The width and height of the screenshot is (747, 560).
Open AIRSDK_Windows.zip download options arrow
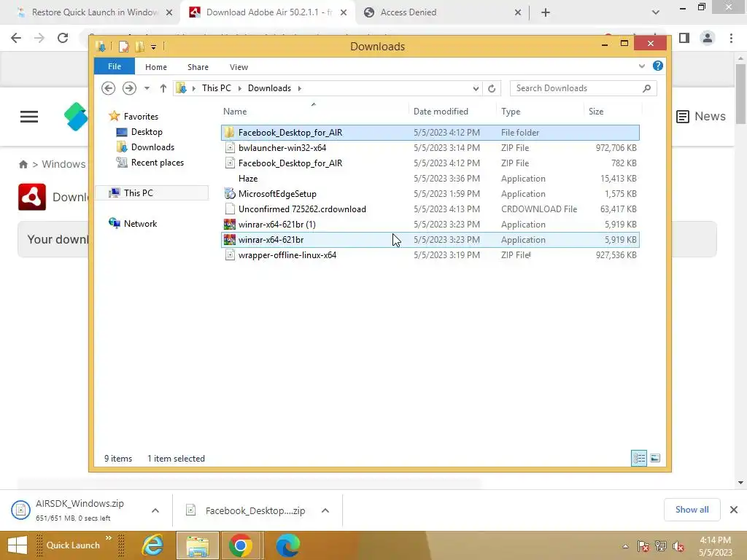tap(155, 510)
